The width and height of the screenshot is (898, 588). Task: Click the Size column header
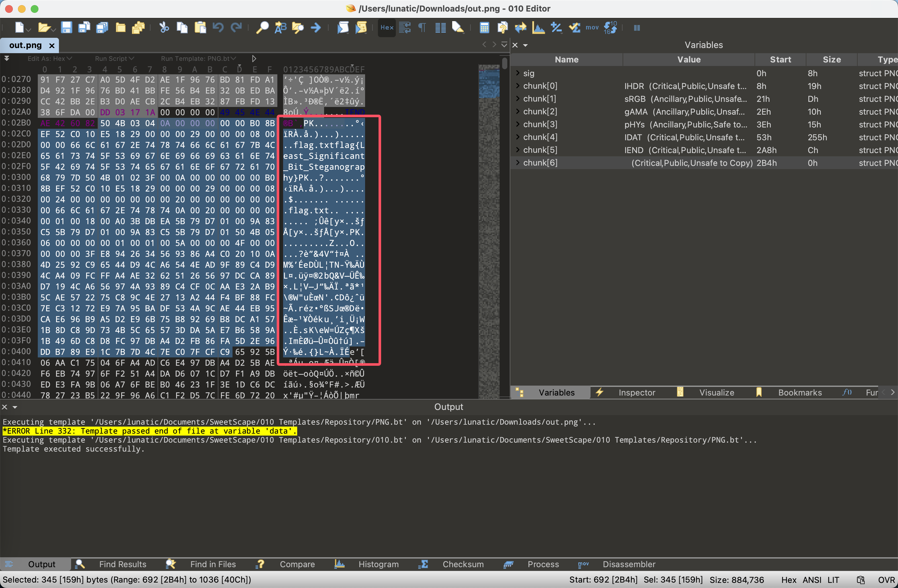[x=832, y=60]
